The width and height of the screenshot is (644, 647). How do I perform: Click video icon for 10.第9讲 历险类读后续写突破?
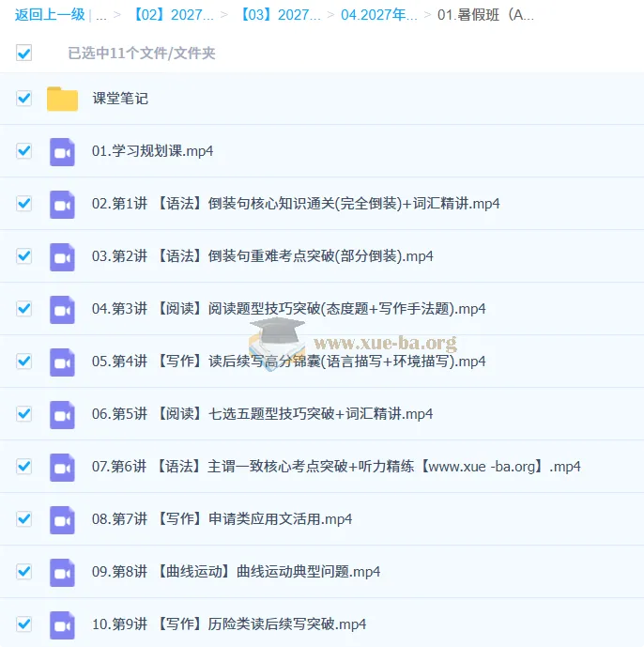click(62, 624)
